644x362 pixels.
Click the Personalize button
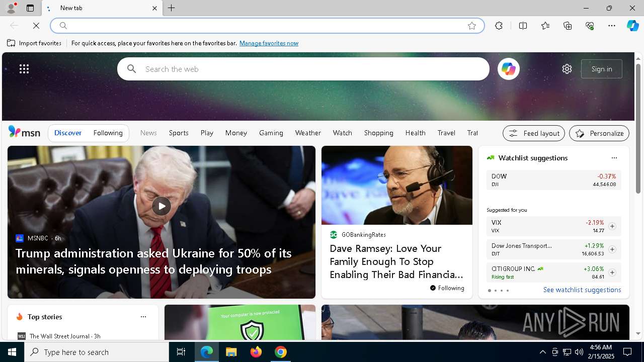pyautogui.click(x=599, y=133)
